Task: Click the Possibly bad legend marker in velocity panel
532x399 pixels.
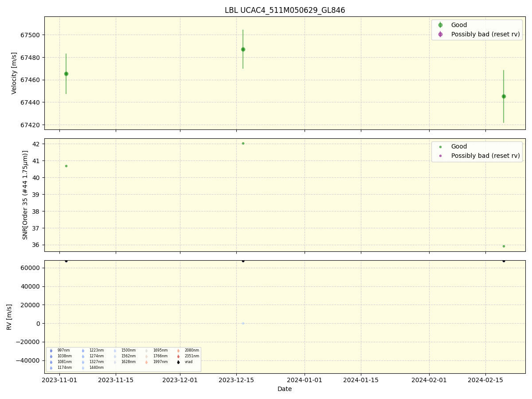Action: point(440,34)
